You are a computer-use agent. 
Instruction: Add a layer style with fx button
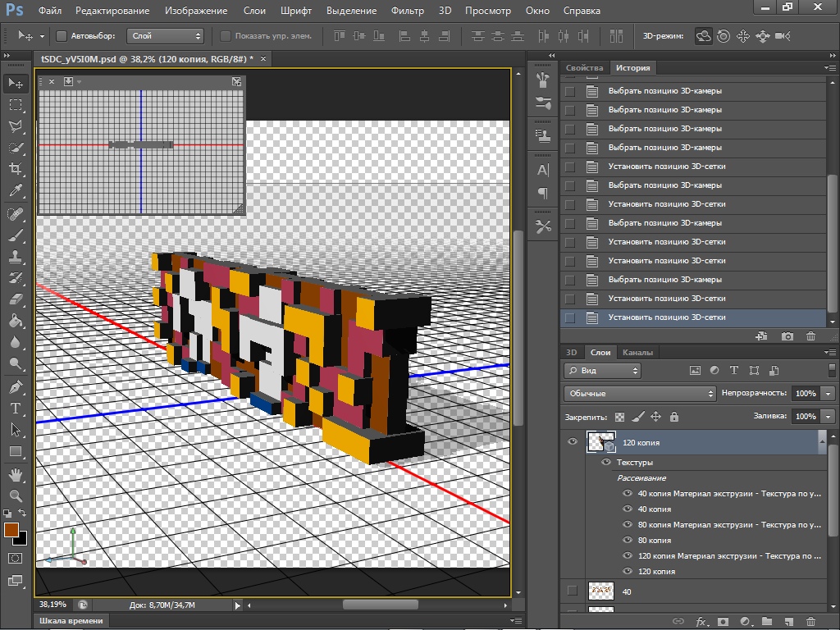701,622
